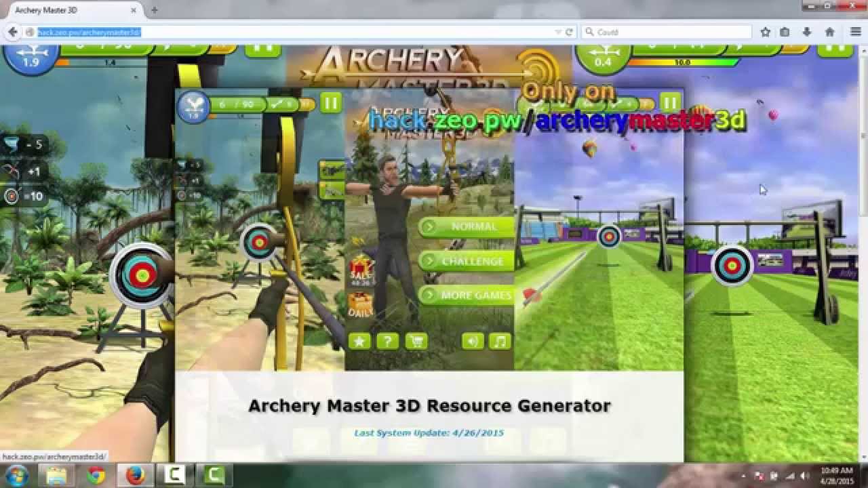
Task: Toggle the music note icon in game menu
Action: (500, 341)
